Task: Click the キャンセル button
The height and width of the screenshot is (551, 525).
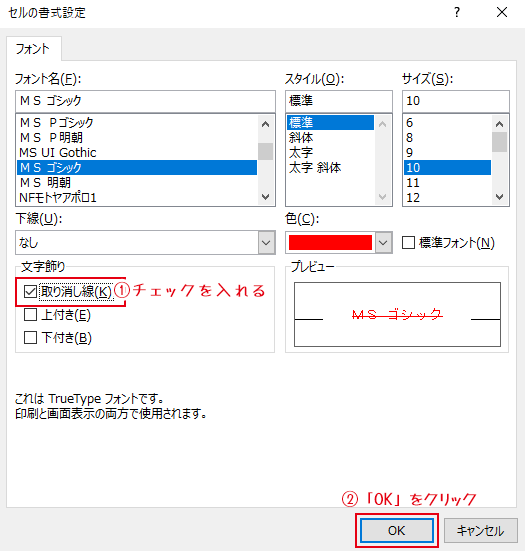Action: click(x=480, y=530)
